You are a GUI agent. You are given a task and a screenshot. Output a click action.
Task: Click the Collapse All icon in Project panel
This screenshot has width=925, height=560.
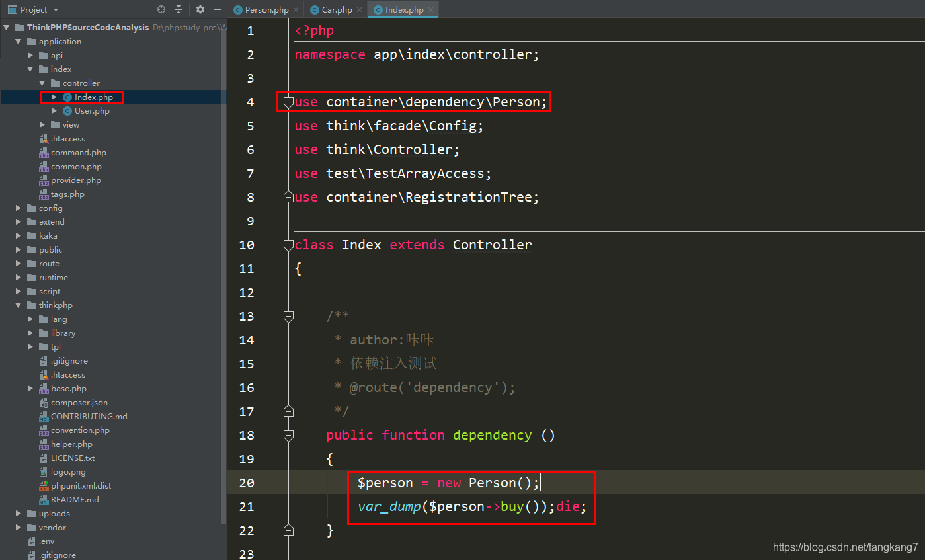179,9
